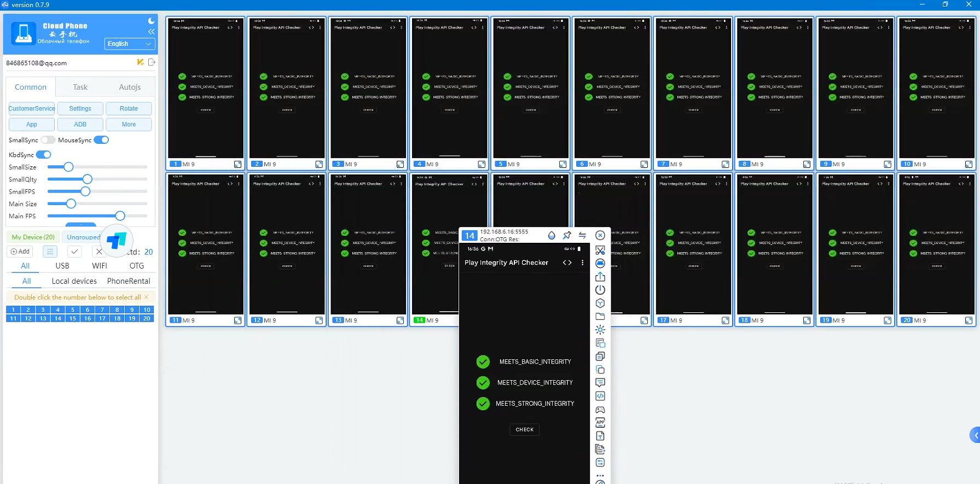Toggle dark mode with the moon icon
980x484 pixels.
tap(151, 21)
